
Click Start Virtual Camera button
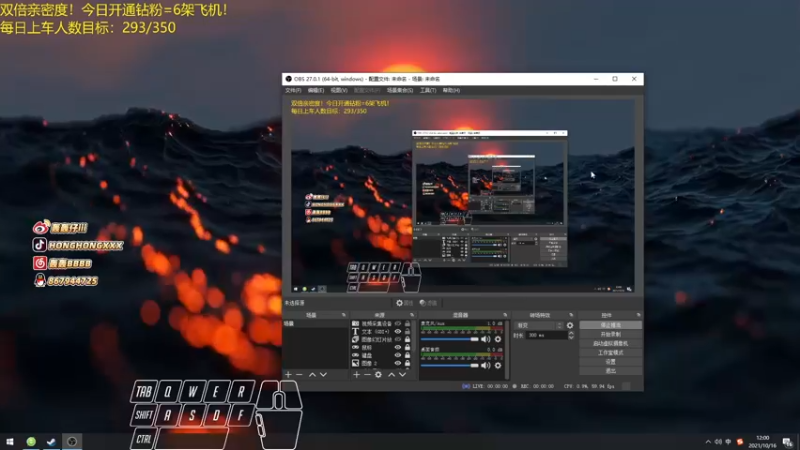click(x=610, y=343)
